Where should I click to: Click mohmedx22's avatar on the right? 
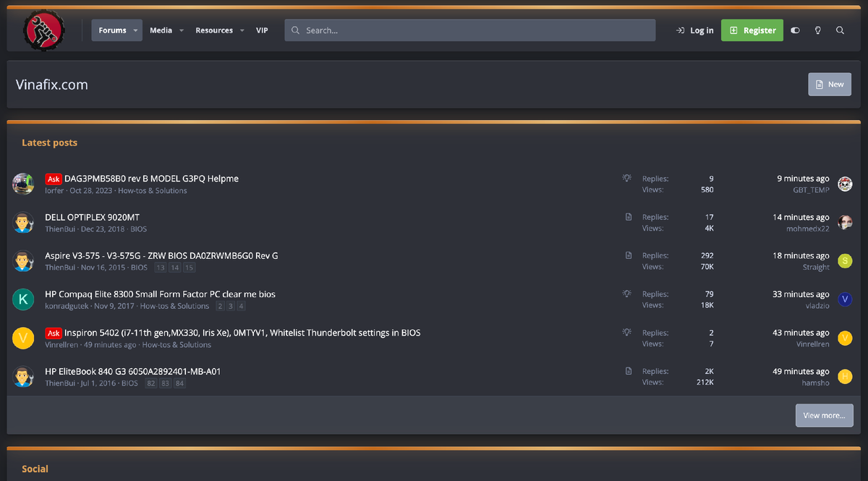point(845,222)
